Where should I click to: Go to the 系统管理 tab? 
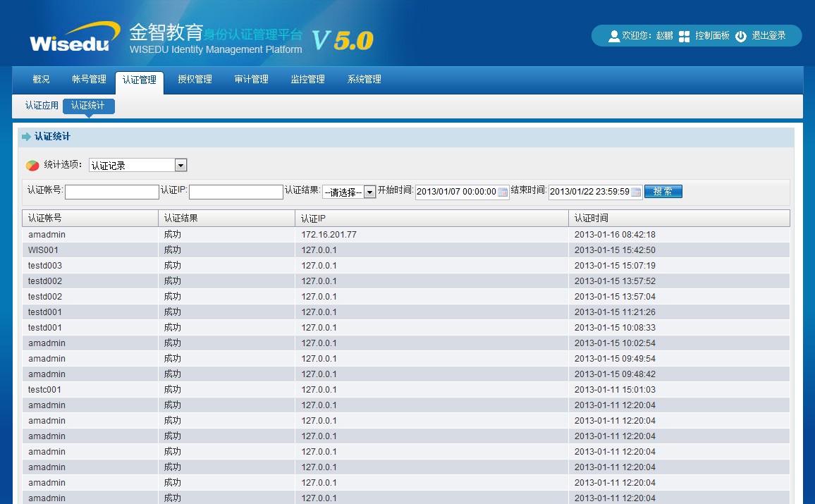364,80
